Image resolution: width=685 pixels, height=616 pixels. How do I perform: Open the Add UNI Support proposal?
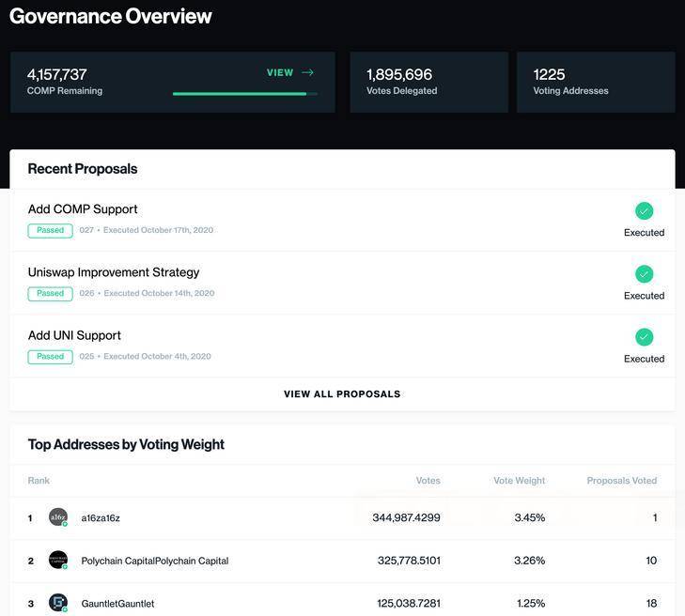[x=74, y=335]
